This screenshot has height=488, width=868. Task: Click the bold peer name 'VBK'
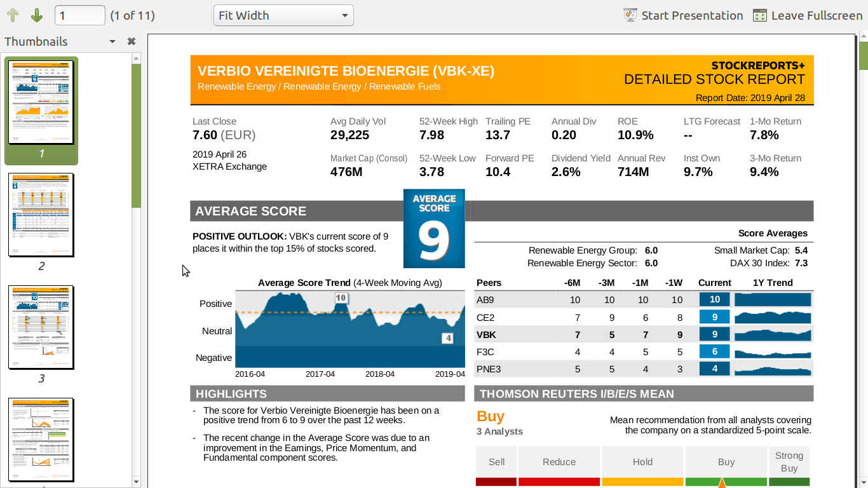[486, 334]
